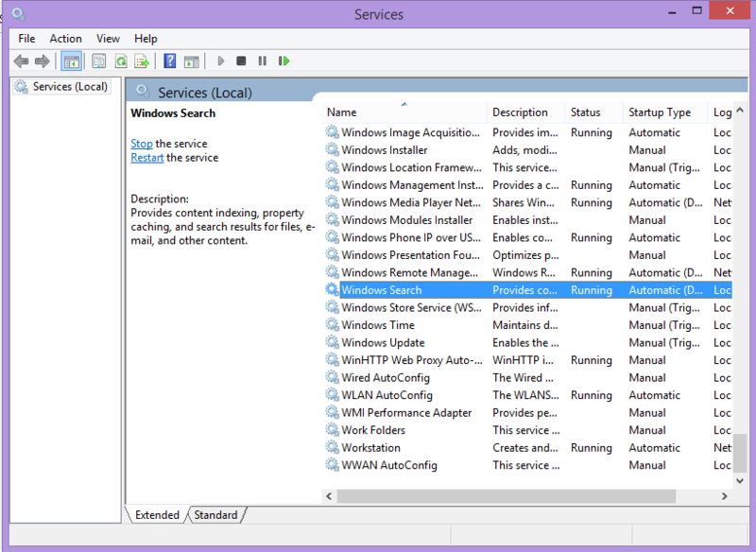Screen dimensions: 756x552
Task: Click gear icon of Workstation row
Action: coord(332,447)
